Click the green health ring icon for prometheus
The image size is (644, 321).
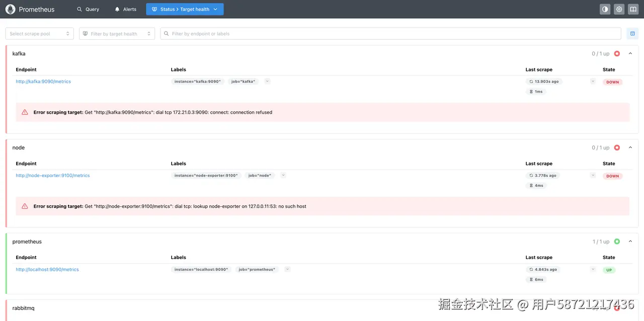tap(617, 242)
